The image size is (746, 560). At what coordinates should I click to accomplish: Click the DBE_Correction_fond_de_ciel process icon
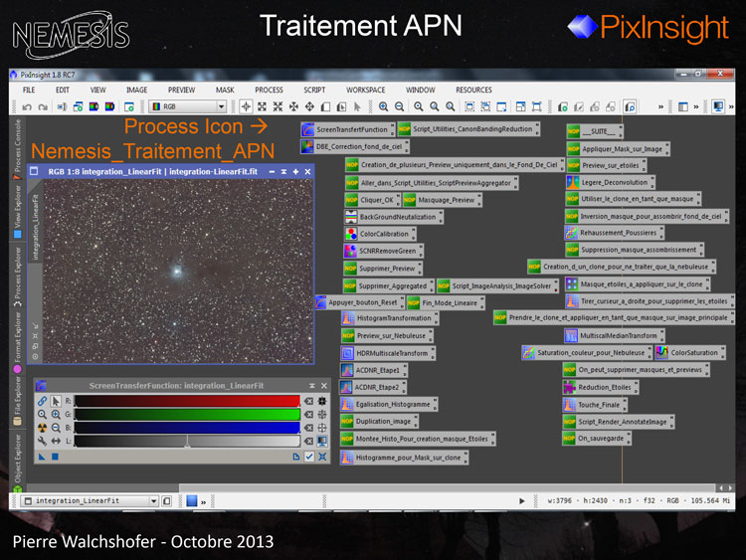(x=354, y=146)
